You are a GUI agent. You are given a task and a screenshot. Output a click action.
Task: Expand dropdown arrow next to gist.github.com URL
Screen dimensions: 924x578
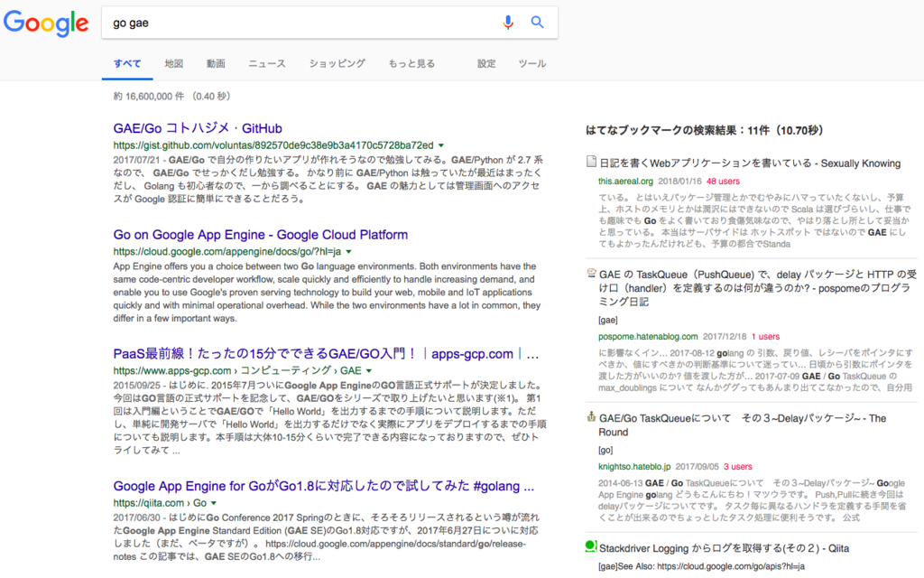(x=440, y=145)
